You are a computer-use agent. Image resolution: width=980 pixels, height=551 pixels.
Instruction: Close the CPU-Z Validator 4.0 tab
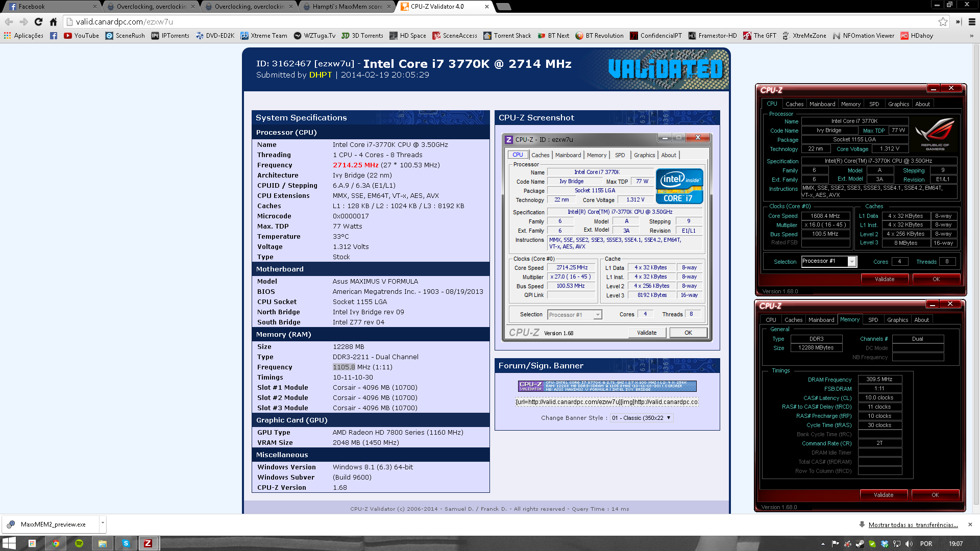[486, 7]
